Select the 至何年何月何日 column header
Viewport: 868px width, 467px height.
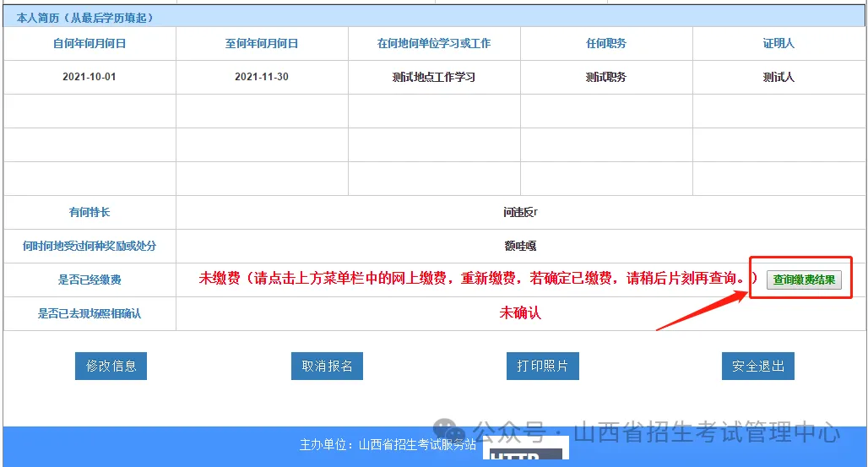[x=261, y=43]
